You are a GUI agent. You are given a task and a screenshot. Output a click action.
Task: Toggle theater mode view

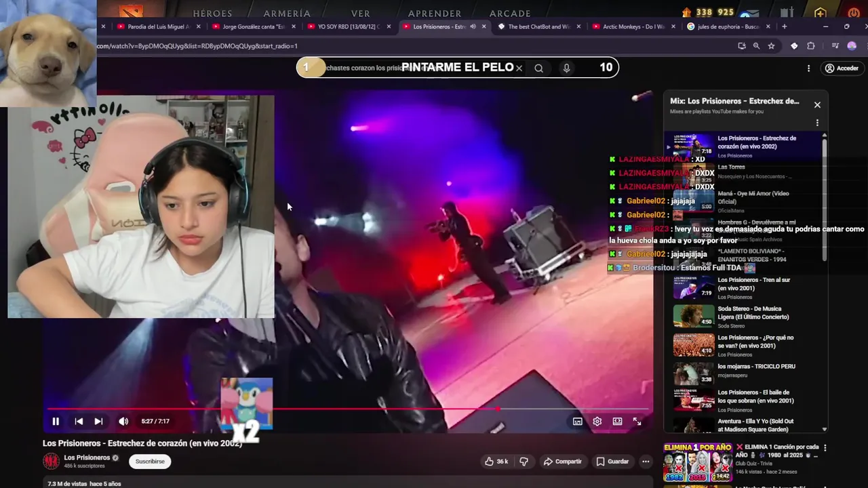[x=617, y=421]
